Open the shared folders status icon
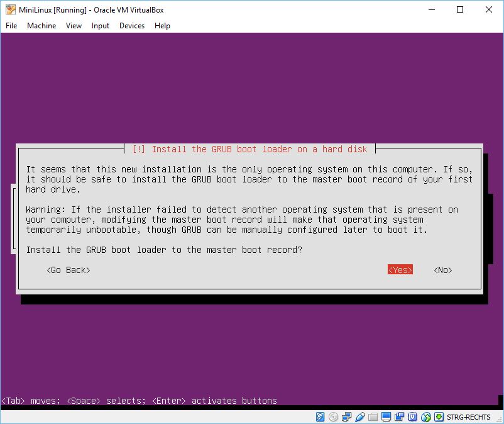The height and width of the screenshot is (424, 504). click(373, 417)
